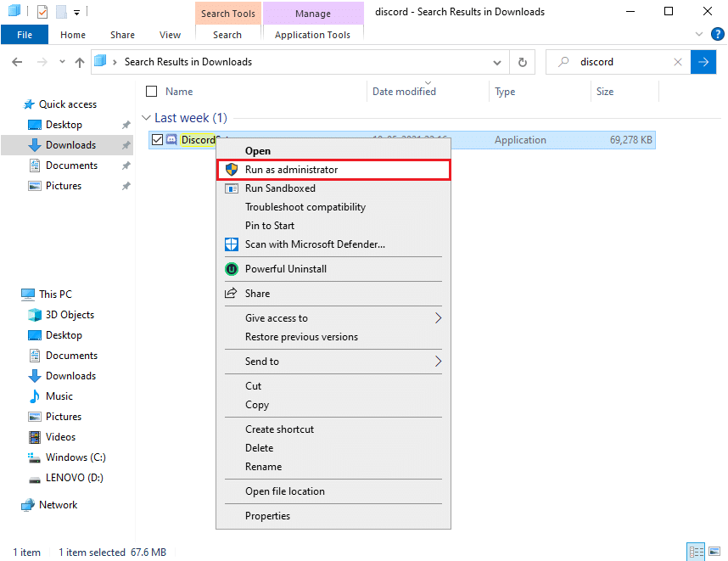The width and height of the screenshot is (728, 561).
Task: Switch to details view in status bar
Action: coord(697,552)
